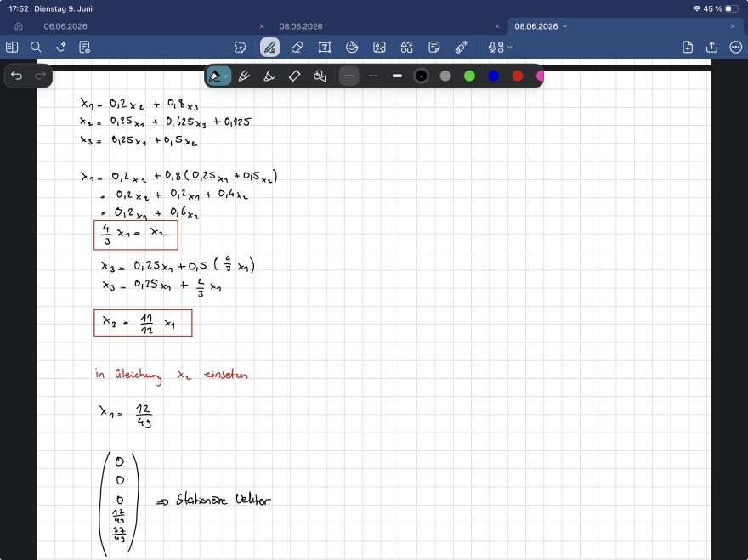This screenshot has width=748, height=560.
Task: Select the eraser tool in top toolbar
Action: coord(297,48)
